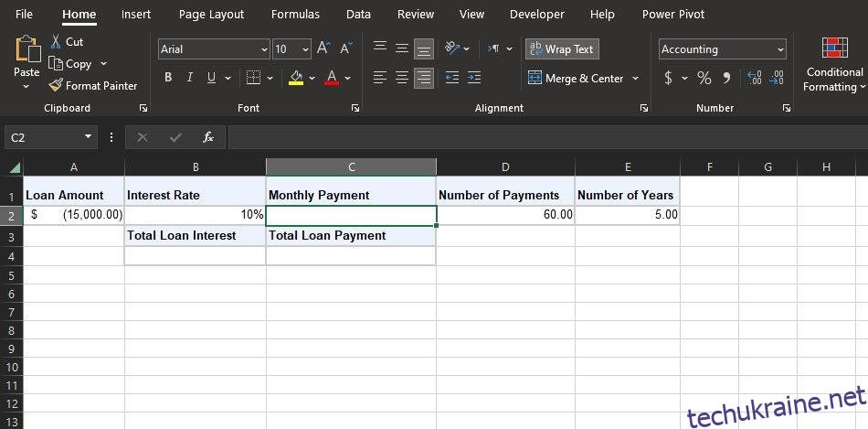Activate the Format Painter brush
The width and height of the screenshot is (868, 429).
point(56,85)
